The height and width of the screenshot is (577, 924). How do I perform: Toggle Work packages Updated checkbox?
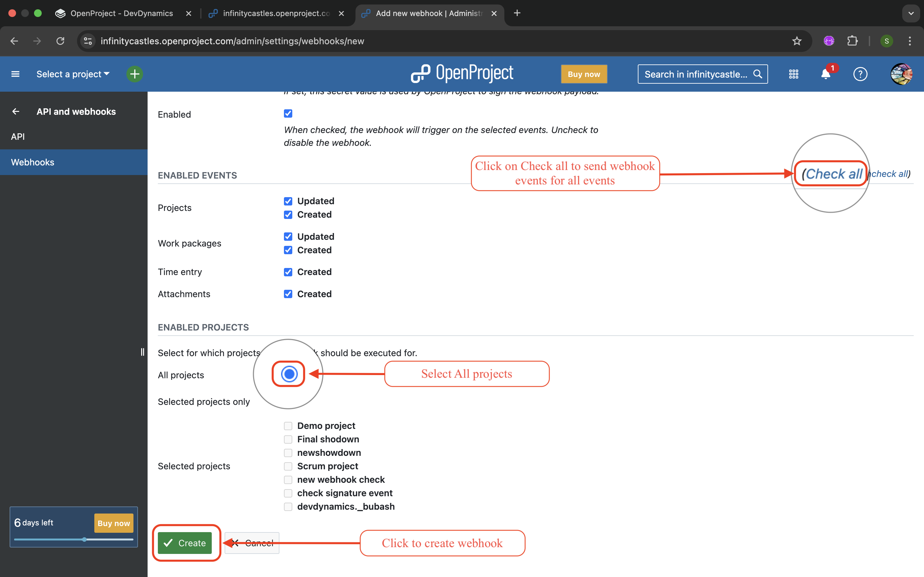[288, 237]
